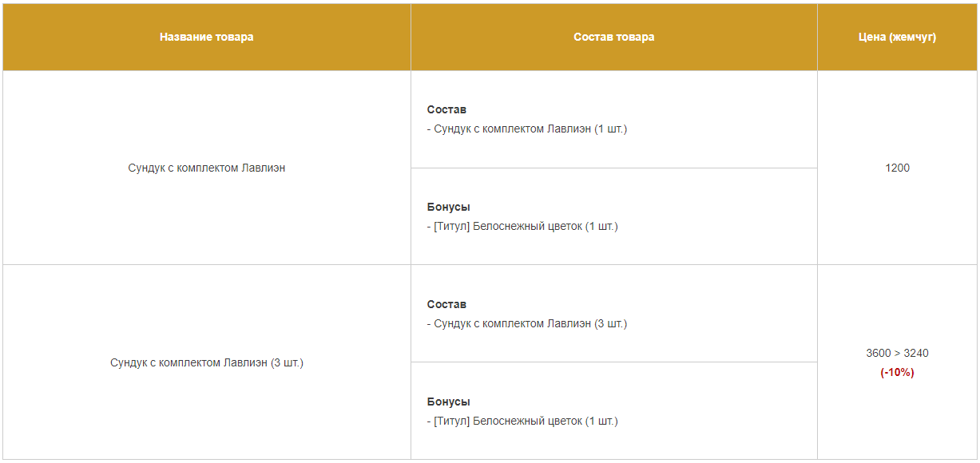Select the 'Сундук с комплектом Лавлиэн' product name
The image size is (980, 463).
(207, 168)
